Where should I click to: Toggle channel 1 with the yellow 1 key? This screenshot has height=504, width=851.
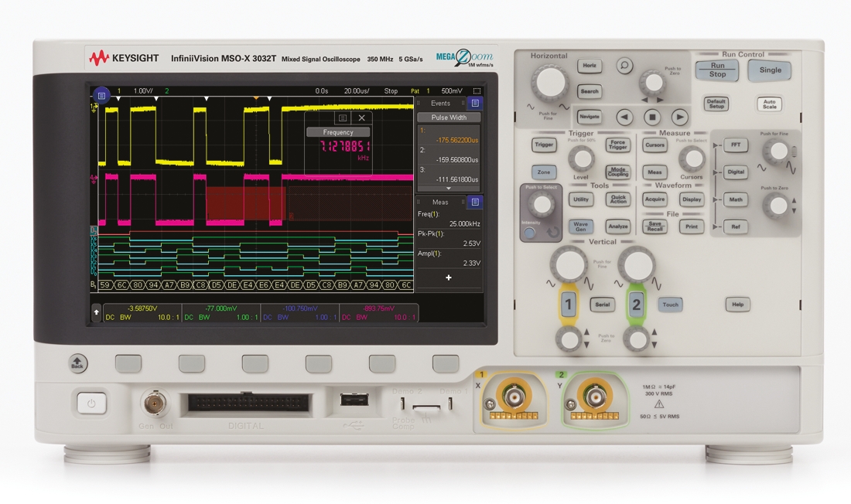pos(568,305)
